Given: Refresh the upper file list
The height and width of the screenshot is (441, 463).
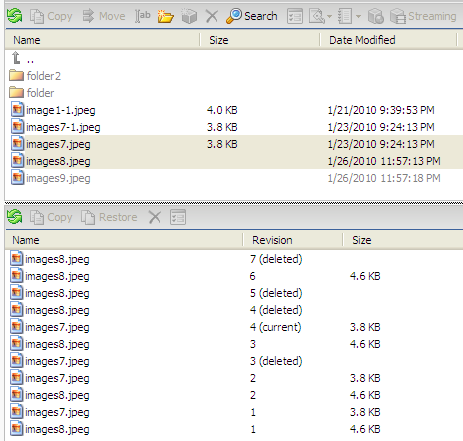Looking at the screenshot, I should (x=14, y=16).
